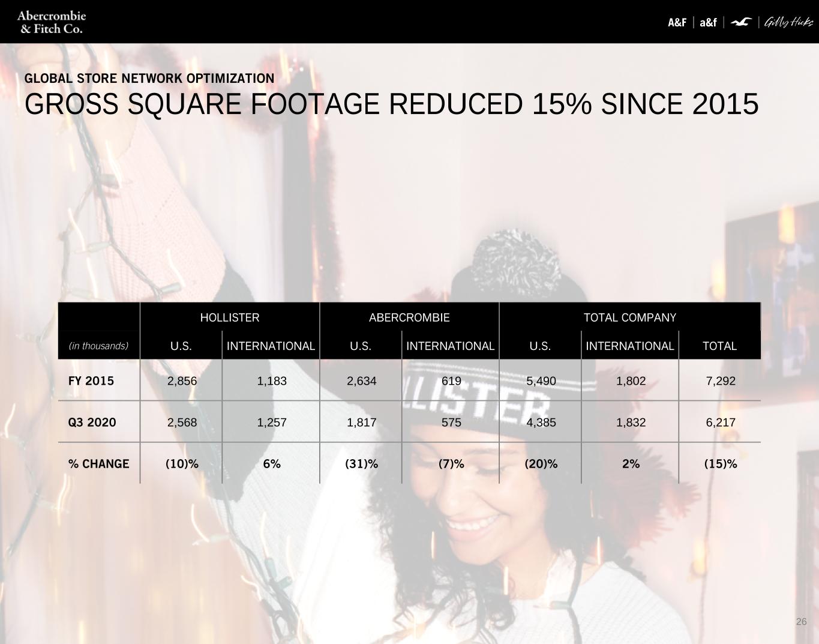Click the Gilly Hicks script logo
The width and height of the screenshot is (819, 644).
(x=788, y=23)
